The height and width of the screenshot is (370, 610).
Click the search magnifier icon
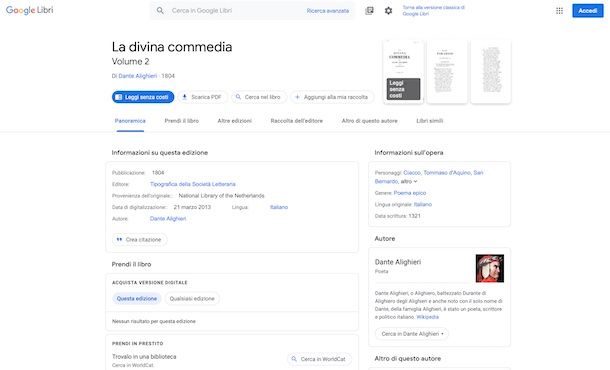pos(160,11)
